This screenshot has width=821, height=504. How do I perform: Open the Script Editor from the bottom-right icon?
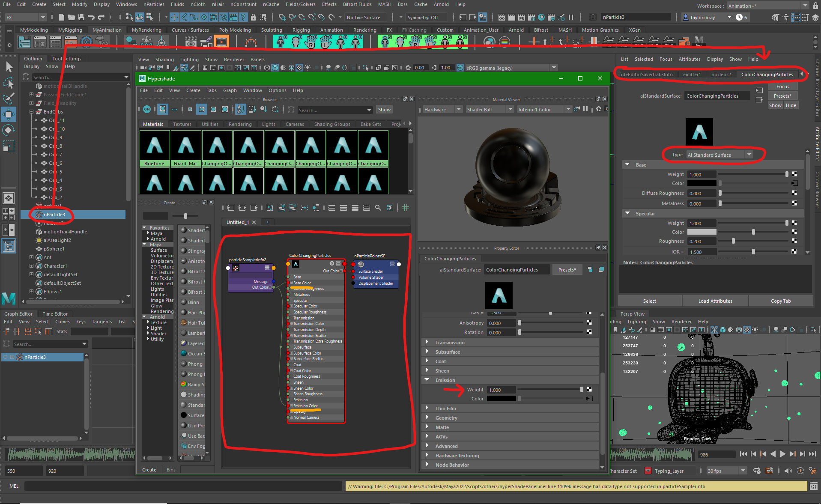(813, 486)
